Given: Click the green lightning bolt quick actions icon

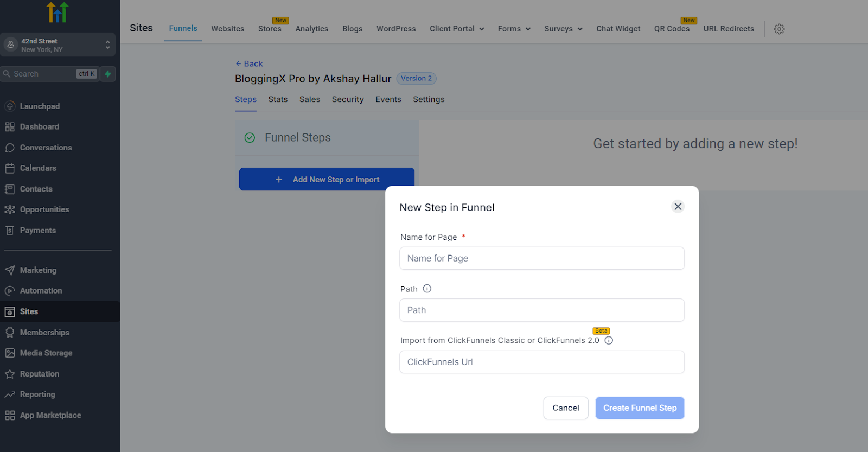Looking at the screenshot, I should [108, 74].
